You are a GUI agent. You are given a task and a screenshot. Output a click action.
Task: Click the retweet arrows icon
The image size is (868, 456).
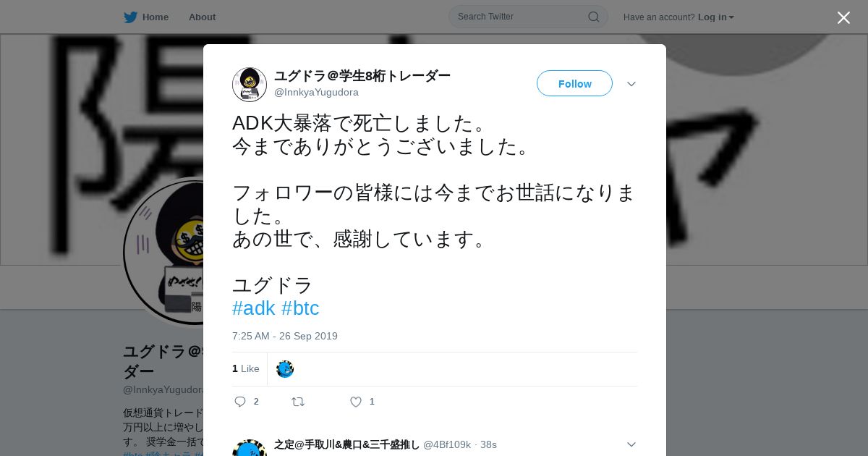coord(298,402)
